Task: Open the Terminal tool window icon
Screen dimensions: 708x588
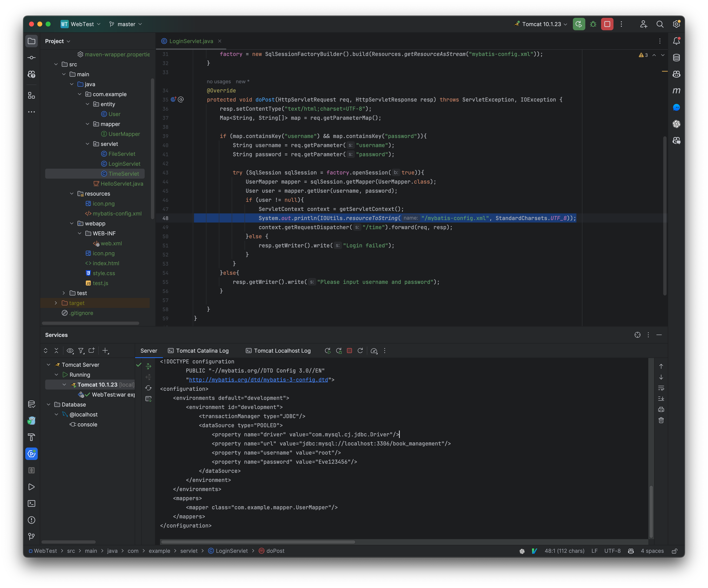Action: click(x=31, y=503)
